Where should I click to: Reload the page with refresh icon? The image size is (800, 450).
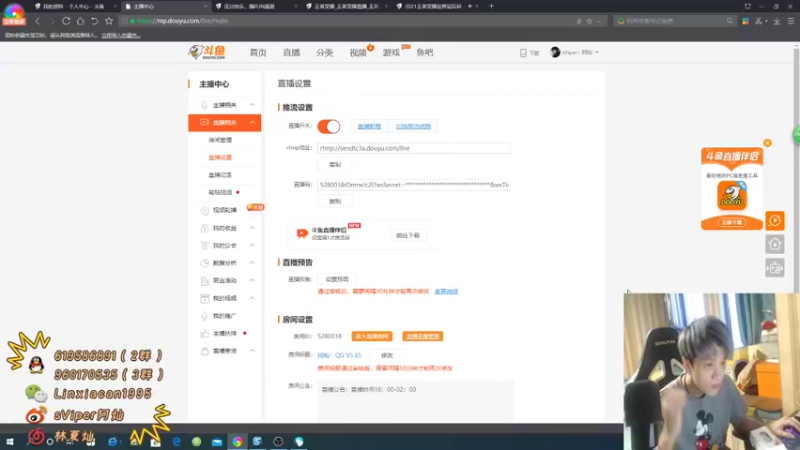(x=66, y=21)
